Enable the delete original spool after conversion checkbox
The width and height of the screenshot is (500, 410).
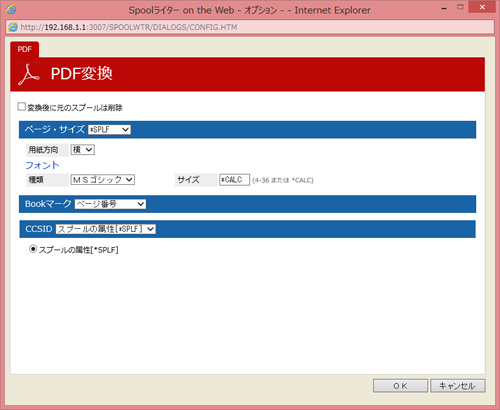[21, 107]
